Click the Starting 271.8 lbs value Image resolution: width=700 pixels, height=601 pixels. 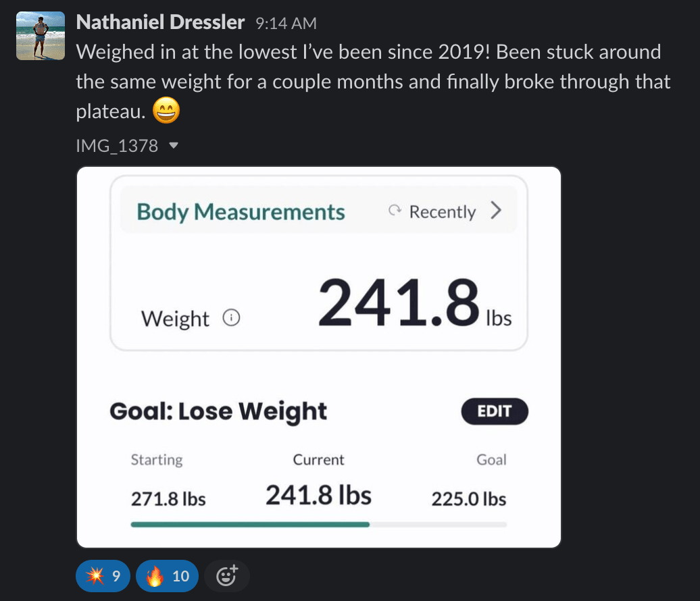tap(168, 499)
